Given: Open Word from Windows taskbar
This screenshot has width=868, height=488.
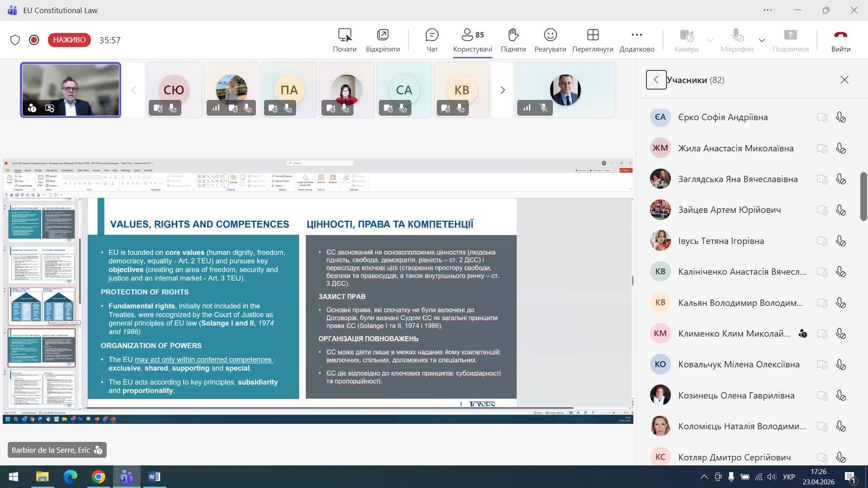Looking at the screenshot, I should coord(154,477).
